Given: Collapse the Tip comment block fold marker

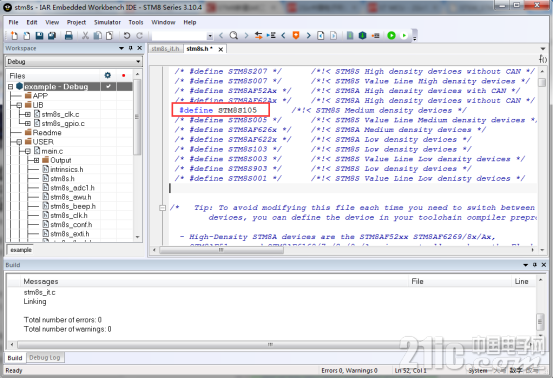Looking at the screenshot, I should (x=162, y=208).
